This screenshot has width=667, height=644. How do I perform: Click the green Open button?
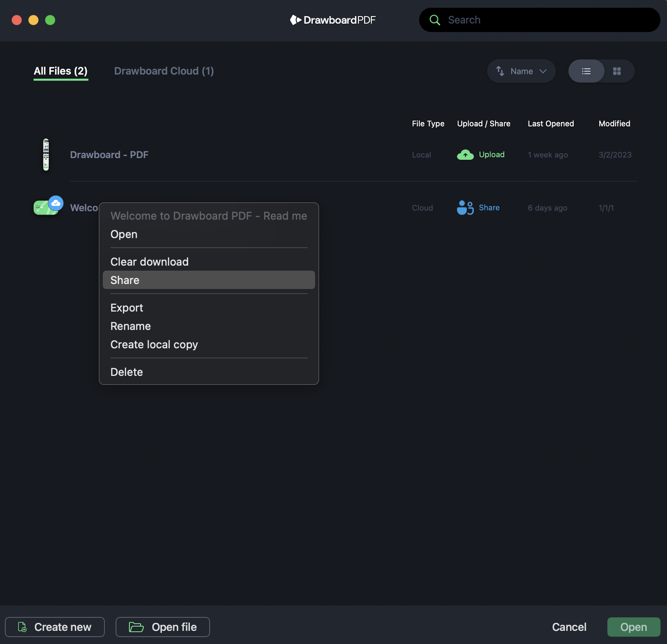pyautogui.click(x=634, y=627)
